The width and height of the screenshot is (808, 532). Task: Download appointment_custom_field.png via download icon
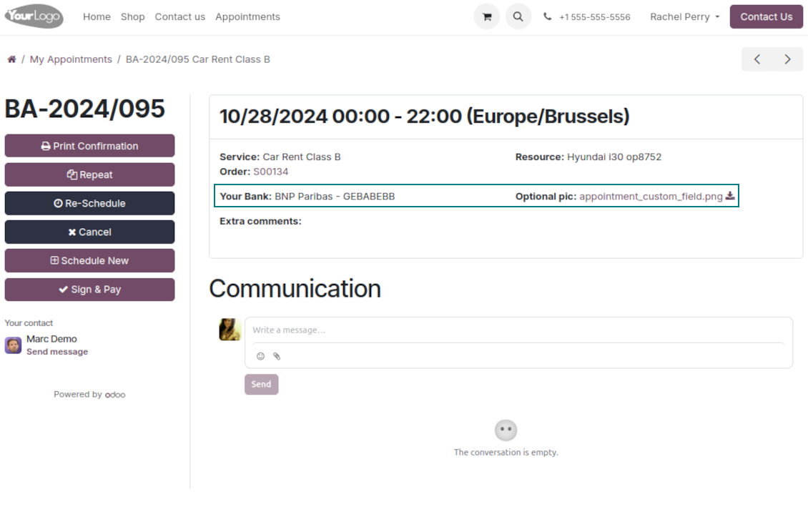click(x=729, y=196)
